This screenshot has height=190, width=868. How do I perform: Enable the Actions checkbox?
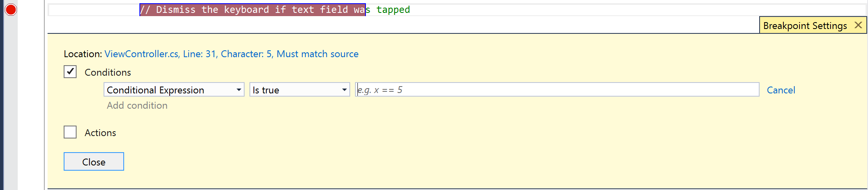tap(70, 132)
